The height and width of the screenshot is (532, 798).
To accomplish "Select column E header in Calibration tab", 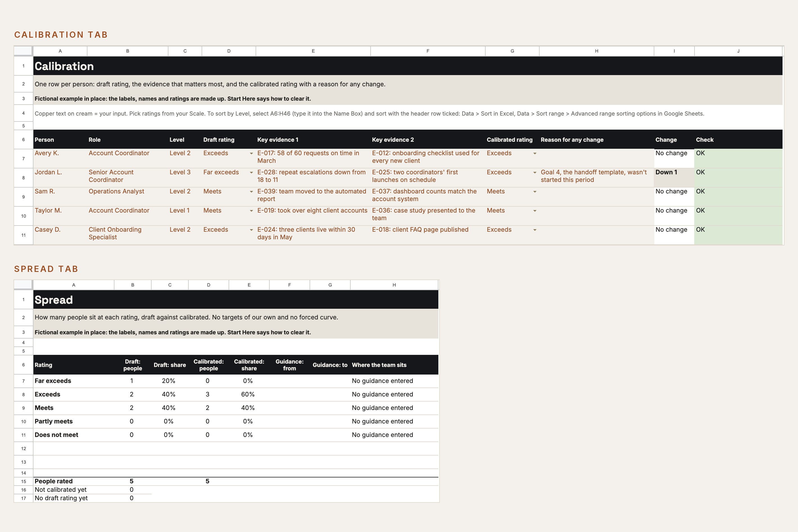I will pos(313,51).
